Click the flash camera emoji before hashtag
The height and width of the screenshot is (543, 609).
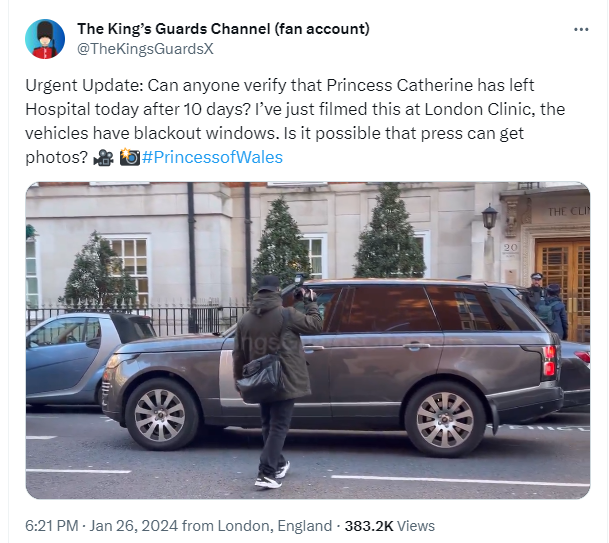click(129, 158)
